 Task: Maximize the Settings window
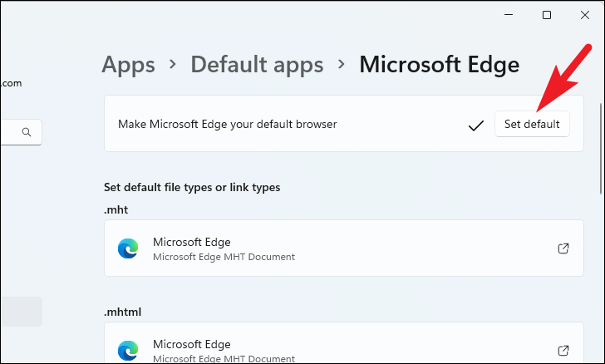547,15
